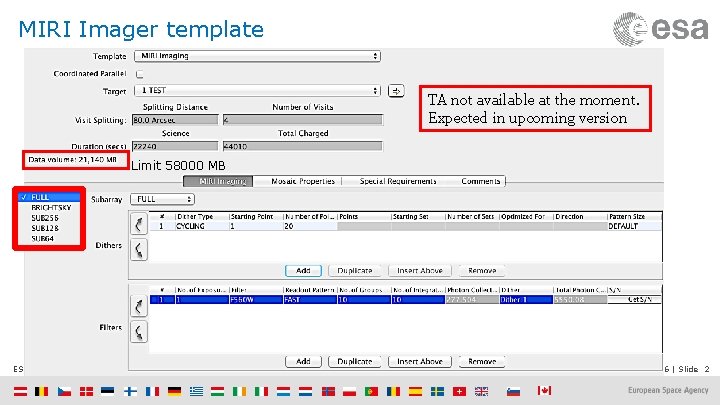Click the Sweden flag icon

click(437, 391)
